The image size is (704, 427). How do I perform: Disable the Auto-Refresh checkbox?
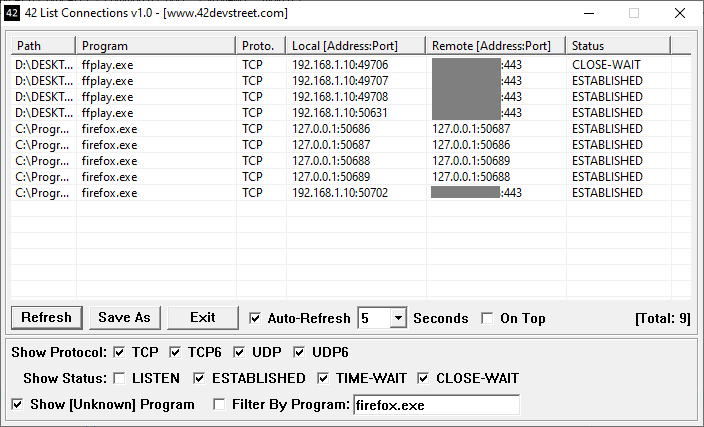point(255,318)
